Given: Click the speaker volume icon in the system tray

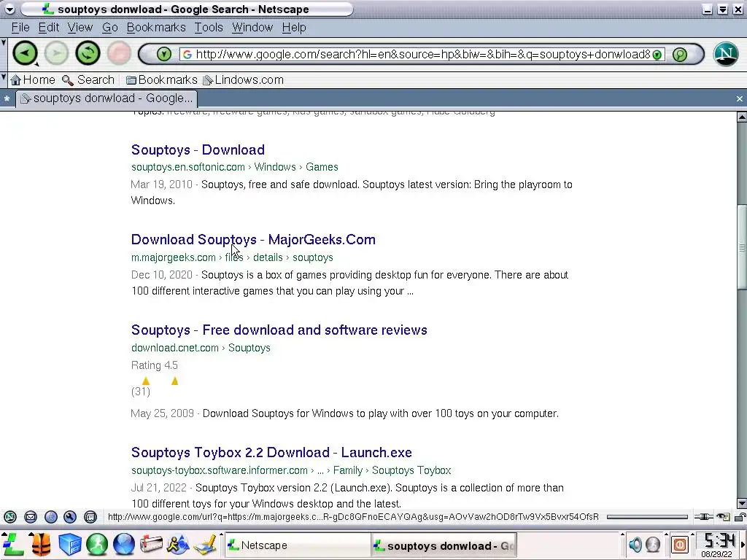Looking at the screenshot, I should [635, 544].
